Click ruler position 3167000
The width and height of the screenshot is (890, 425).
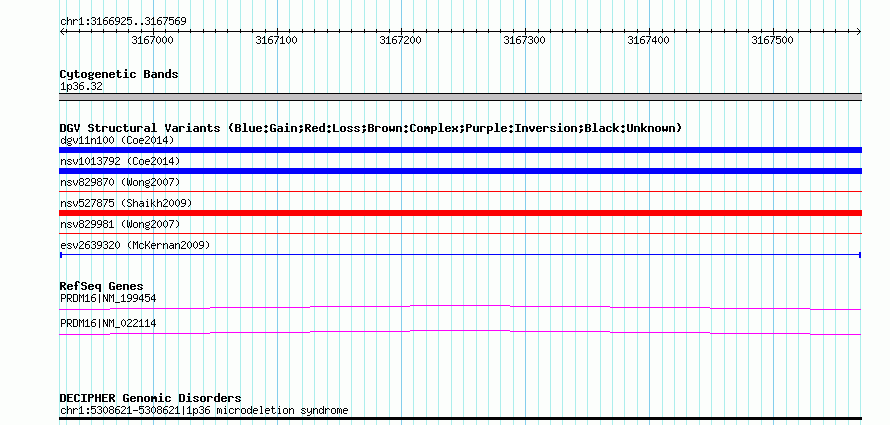click(x=152, y=40)
